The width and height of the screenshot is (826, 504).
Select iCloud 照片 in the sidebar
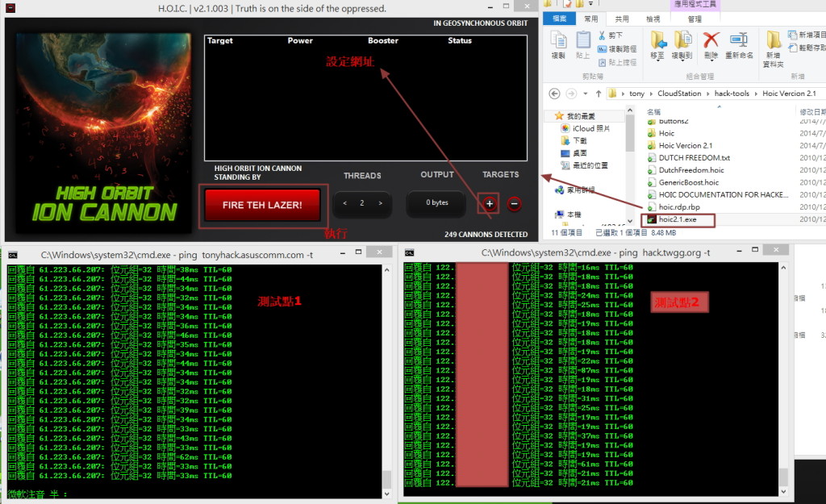pos(585,128)
